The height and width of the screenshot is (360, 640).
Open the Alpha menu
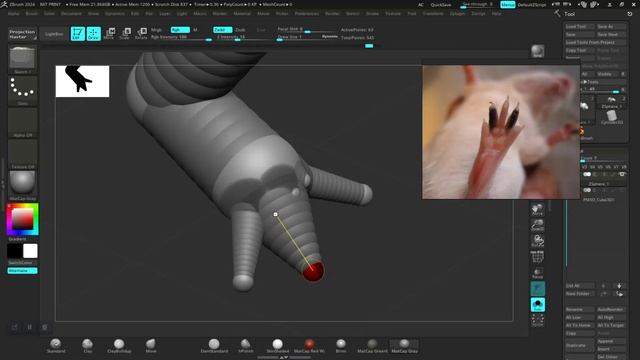pos(13,13)
